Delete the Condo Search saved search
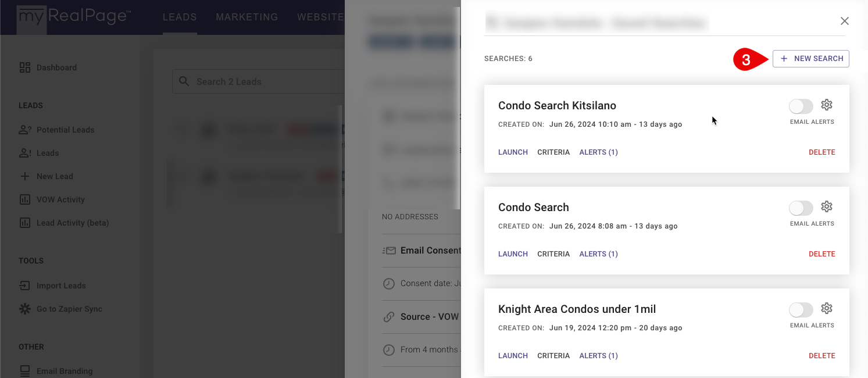The width and height of the screenshot is (868, 378). coord(822,254)
